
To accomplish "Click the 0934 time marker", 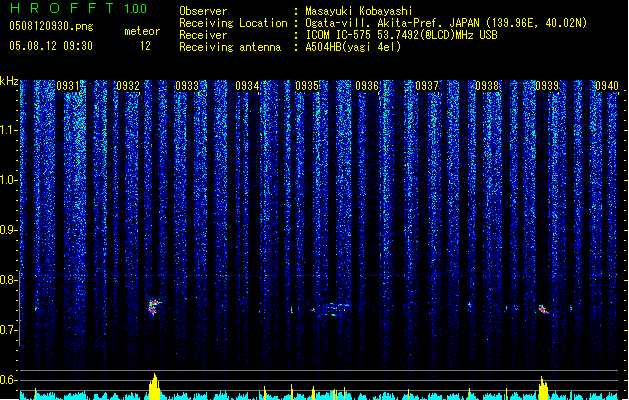I will 247,86.
